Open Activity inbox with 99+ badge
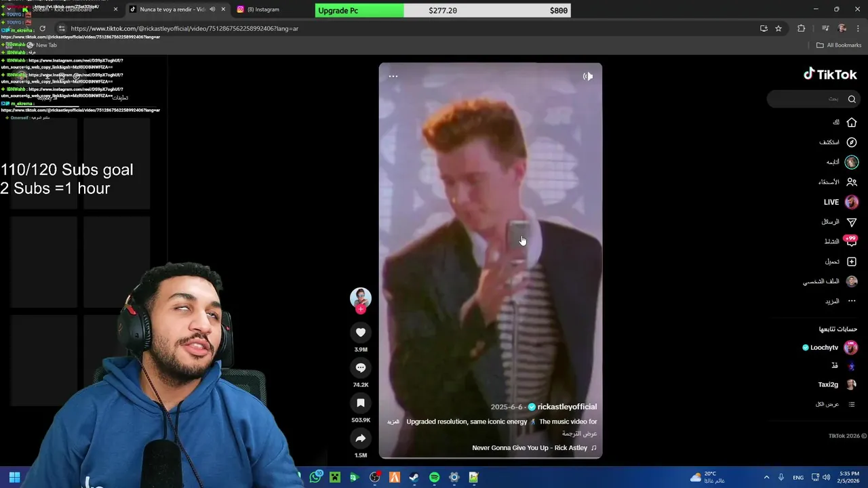The image size is (868, 488). coord(850,241)
